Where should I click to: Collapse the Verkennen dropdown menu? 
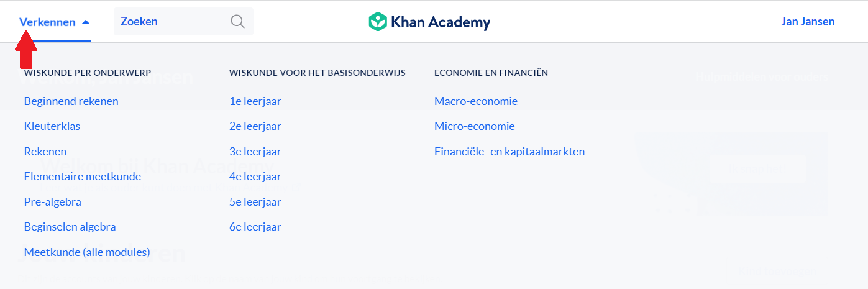point(55,22)
